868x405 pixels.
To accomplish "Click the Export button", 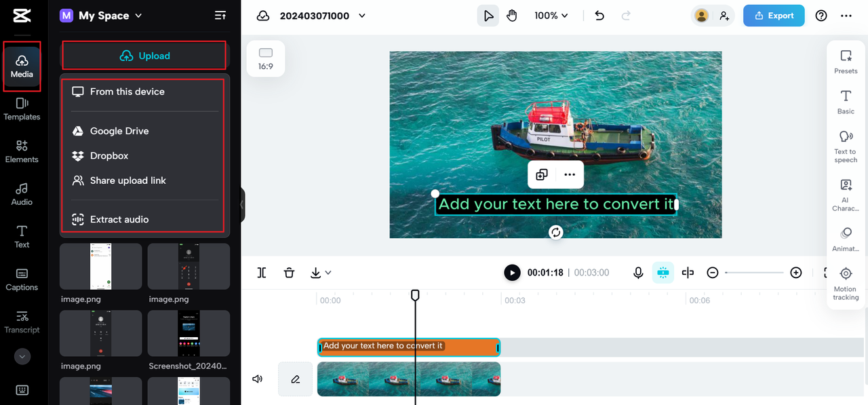I will (x=774, y=16).
